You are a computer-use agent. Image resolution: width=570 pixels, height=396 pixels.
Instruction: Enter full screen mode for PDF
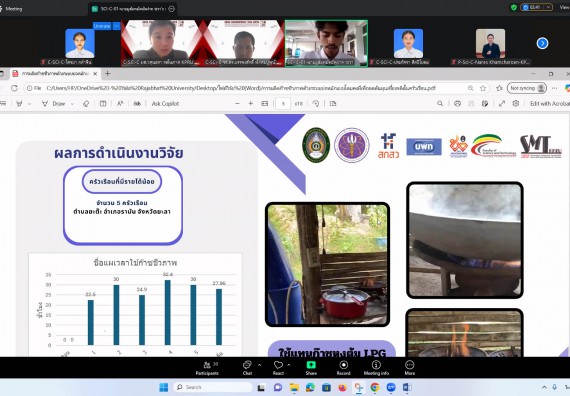tap(502, 104)
